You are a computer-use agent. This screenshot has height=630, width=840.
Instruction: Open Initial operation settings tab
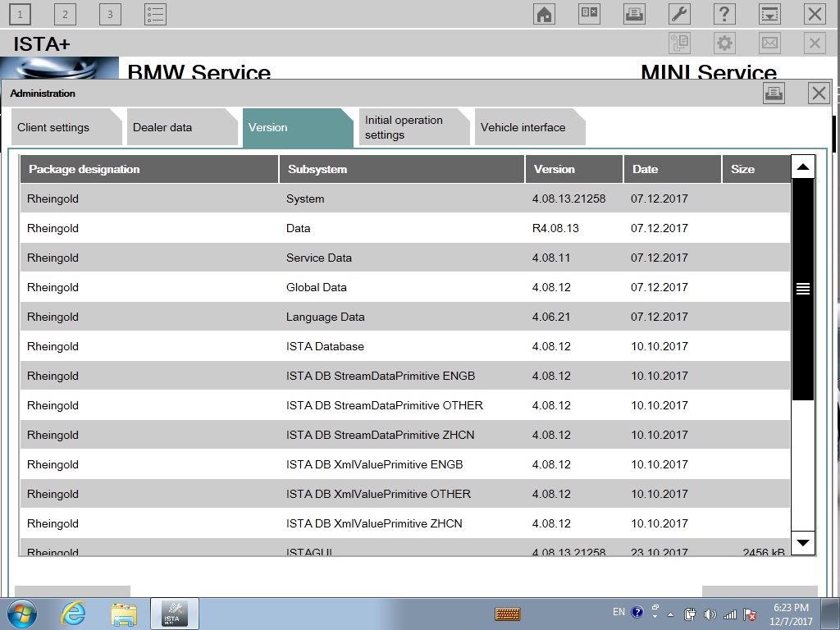coord(414,127)
